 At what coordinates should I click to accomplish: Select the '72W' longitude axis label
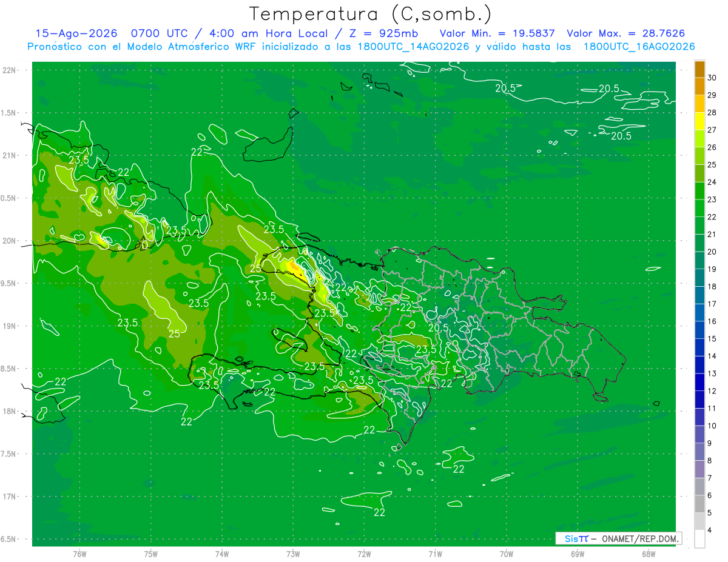tap(364, 554)
